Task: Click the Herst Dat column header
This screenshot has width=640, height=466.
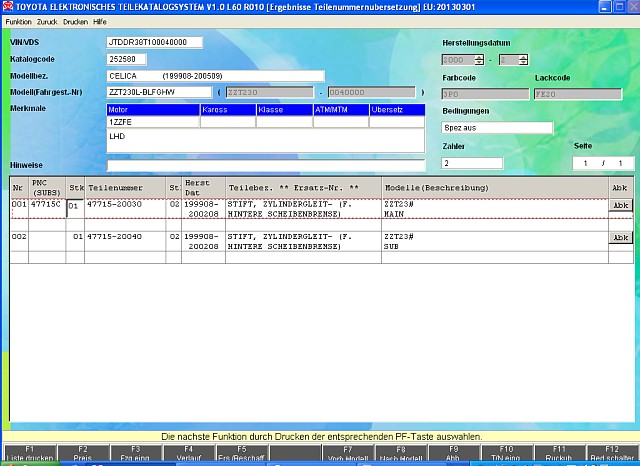Action: pos(203,188)
